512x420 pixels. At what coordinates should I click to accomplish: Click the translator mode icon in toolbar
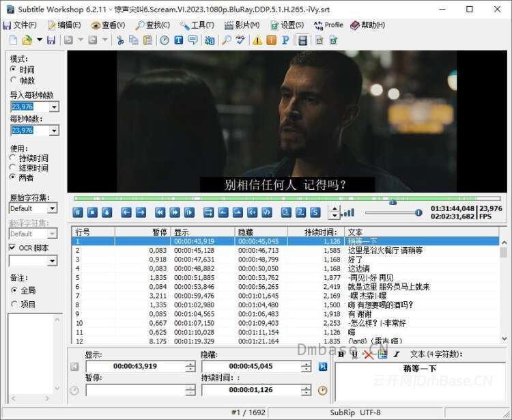click(210, 40)
